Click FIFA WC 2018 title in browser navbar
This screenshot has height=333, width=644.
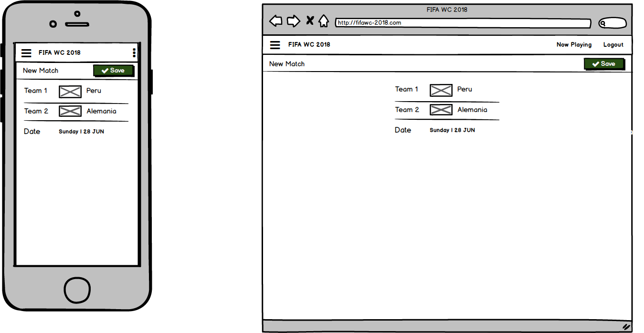pyautogui.click(x=309, y=45)
